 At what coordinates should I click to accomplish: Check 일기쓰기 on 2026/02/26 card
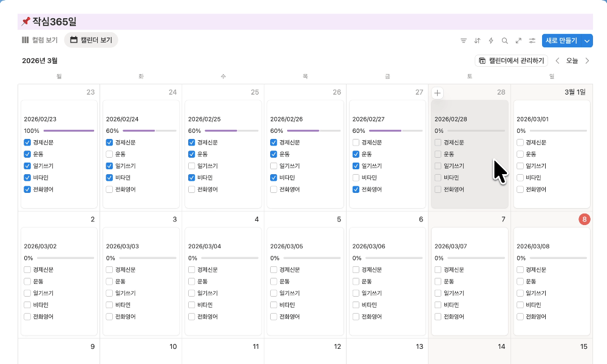click(x=274, y=166)
